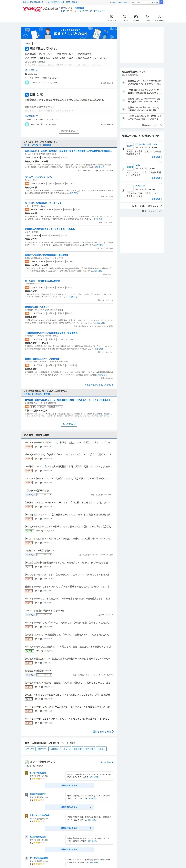The width and height of the screenshot is (186, 868).
Task: Select the 人間関係 keyword tag
Action: (x=54, y=749)
